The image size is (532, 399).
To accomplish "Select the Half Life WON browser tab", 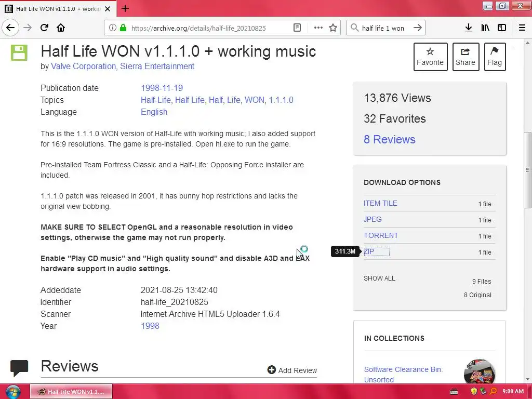I will (x=58, y=9).
